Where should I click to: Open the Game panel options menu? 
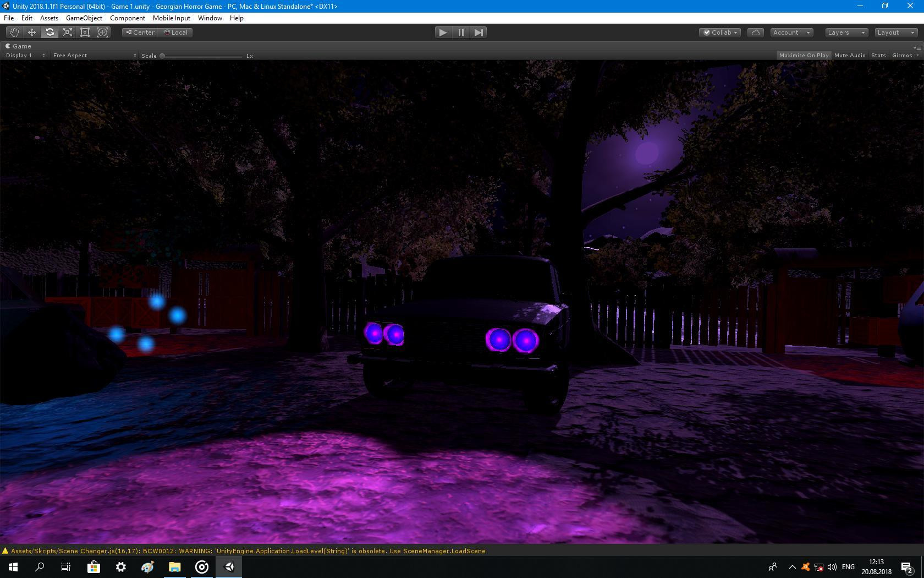click(x=917, y=47)
